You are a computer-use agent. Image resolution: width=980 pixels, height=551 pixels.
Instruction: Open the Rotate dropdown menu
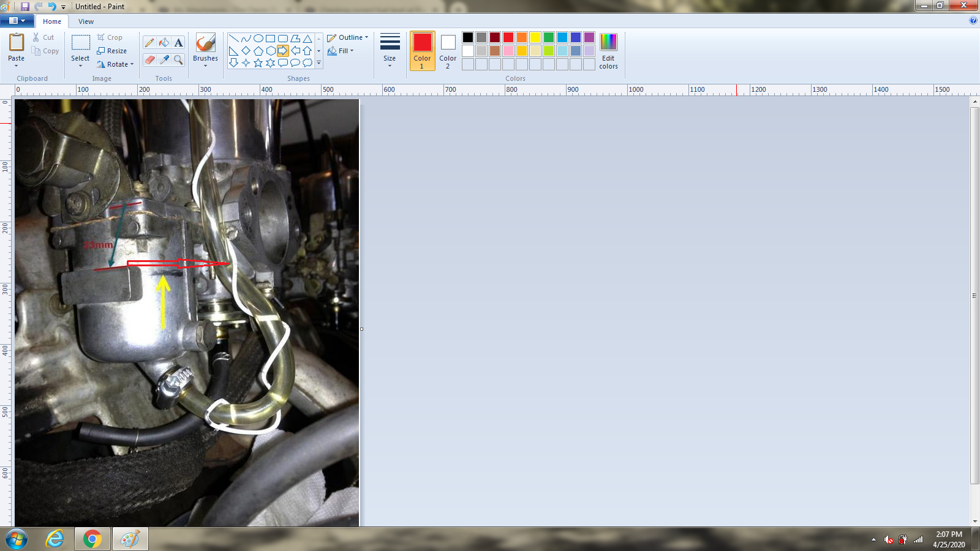coord(115,64)
